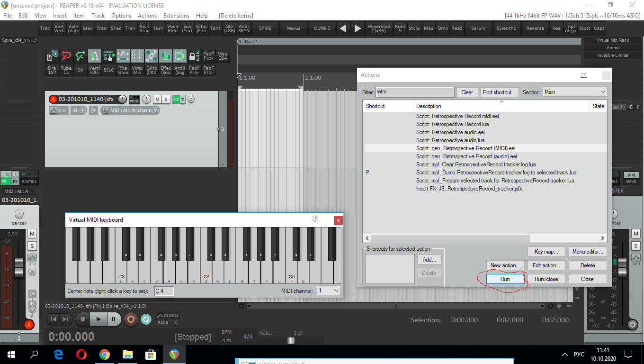Start playback with the Play button
The image size is (644, 364).
(98, 319)
